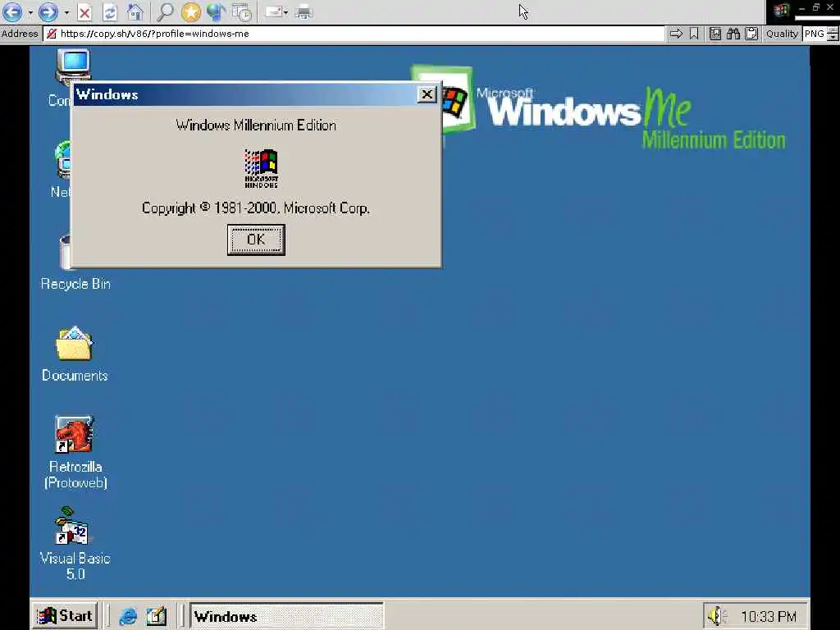
Task: Click the Quality PNG value field
Action: coord(815,34)
